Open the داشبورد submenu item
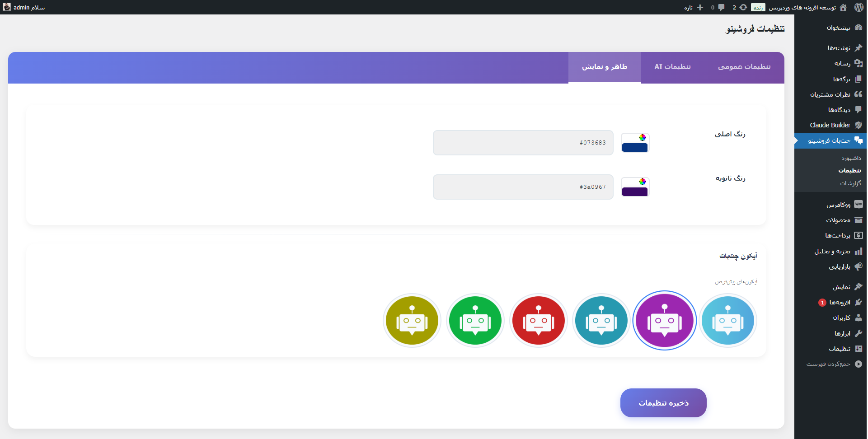The height and width of the screenshot is (439, 868). (851, 158)
